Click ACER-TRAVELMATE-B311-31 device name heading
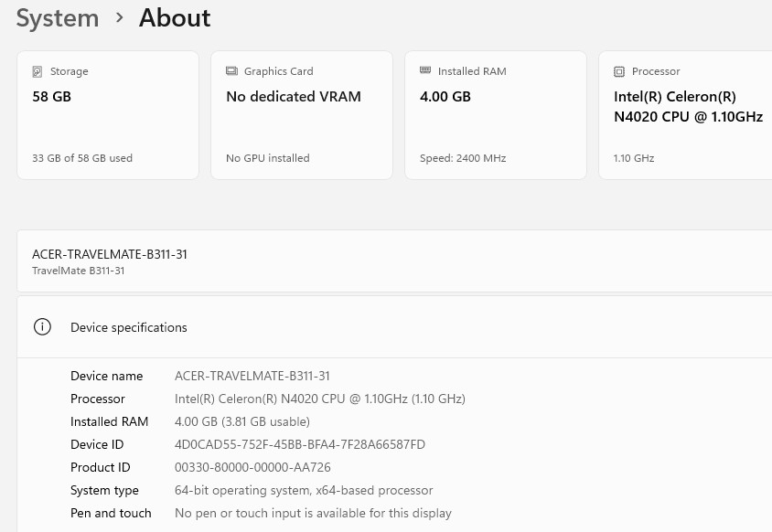This screenshot has width=772, height=532. tap(109, 254)
